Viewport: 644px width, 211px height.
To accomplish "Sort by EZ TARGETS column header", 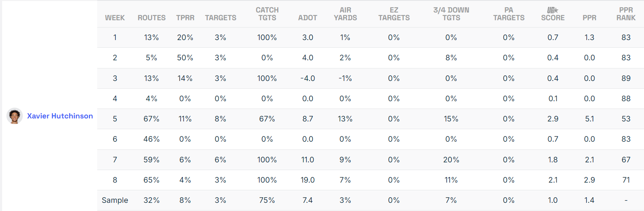I will (x=394, y=14).
